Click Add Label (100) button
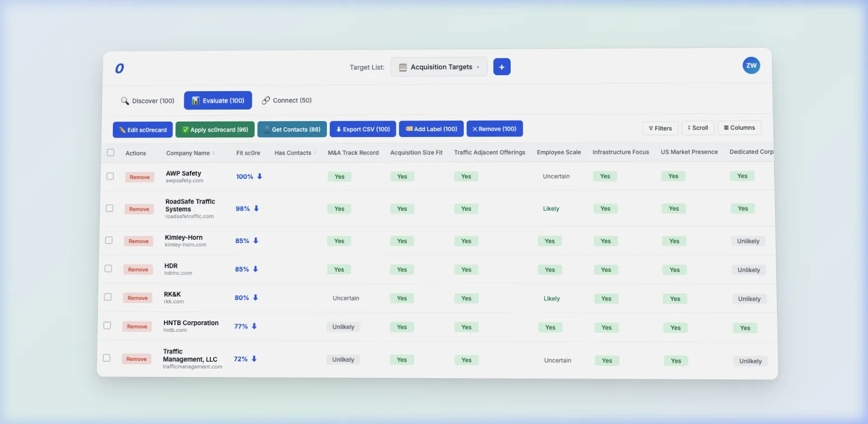 click(x=431, y=129)
